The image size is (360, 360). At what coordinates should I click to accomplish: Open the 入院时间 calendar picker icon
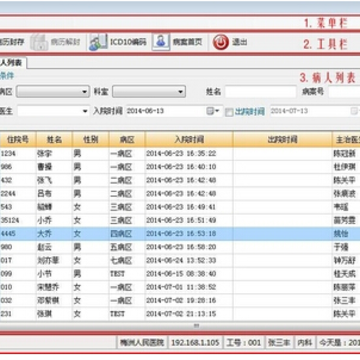213,111
